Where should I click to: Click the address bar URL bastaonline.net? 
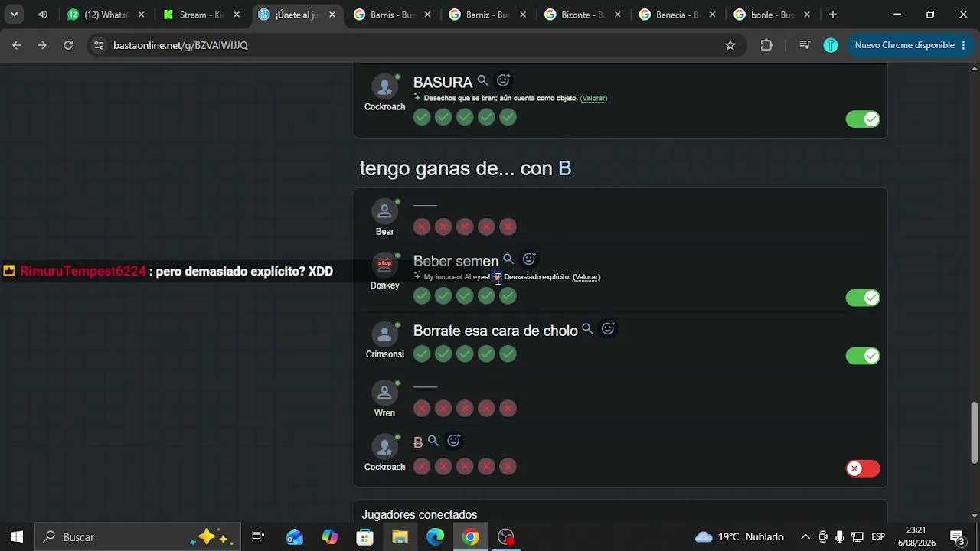(181, 45)
